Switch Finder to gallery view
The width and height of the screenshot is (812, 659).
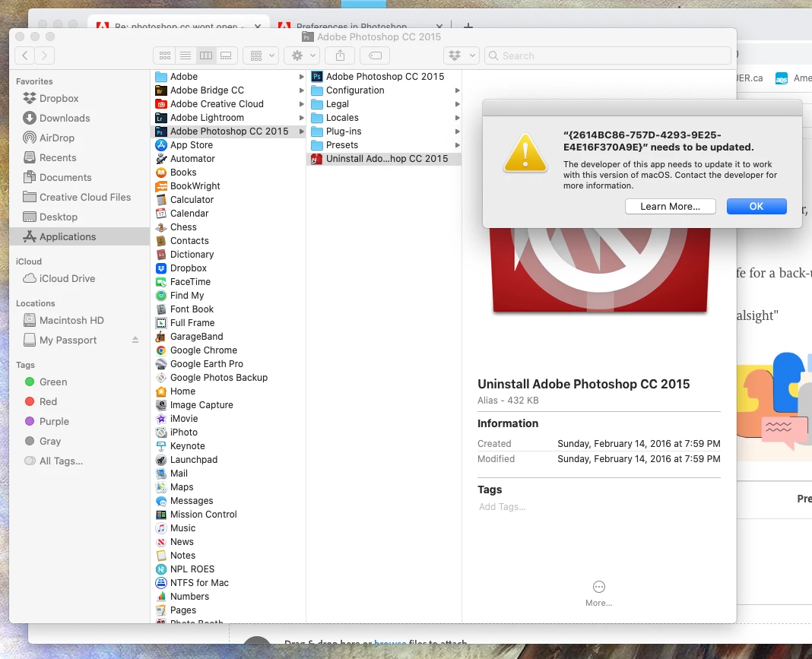point(227,55)
